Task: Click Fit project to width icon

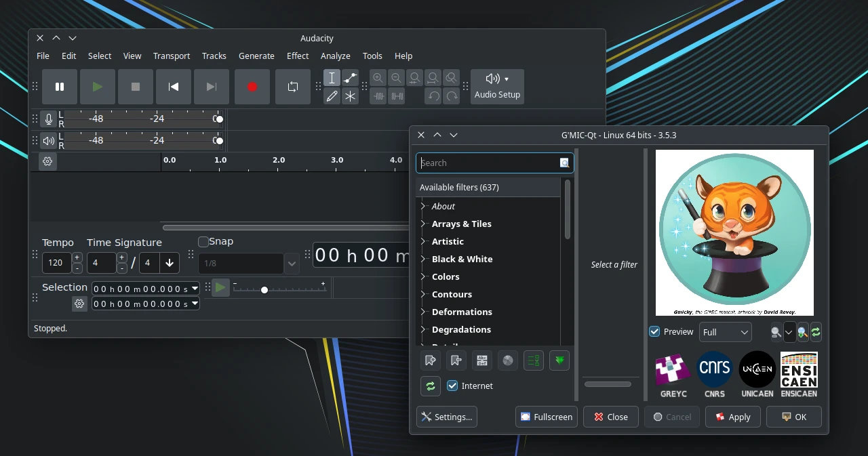Action: click(433, 78)
